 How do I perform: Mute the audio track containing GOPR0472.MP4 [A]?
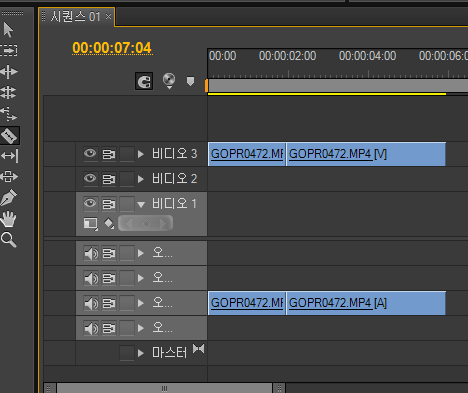pyautogui.click(x=91, y=303)
